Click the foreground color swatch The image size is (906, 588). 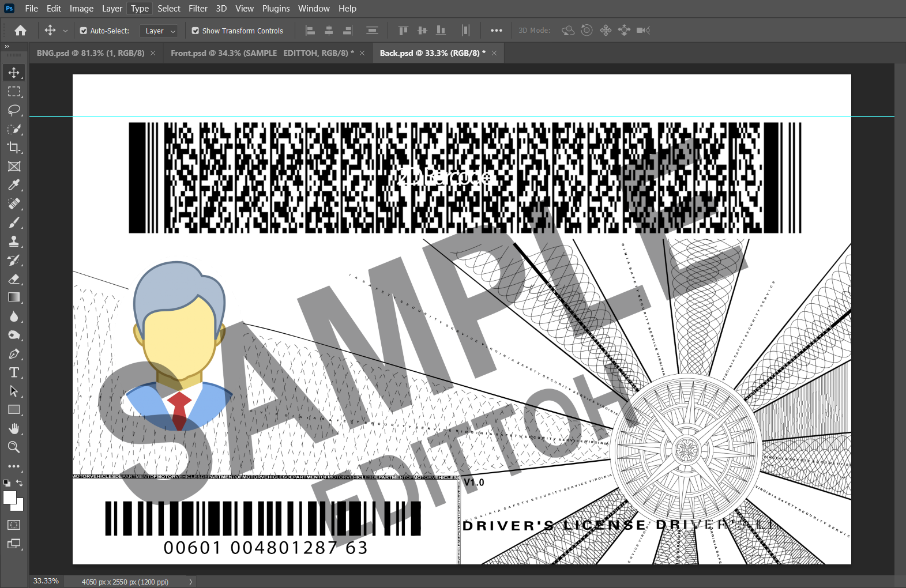[9, 497]
